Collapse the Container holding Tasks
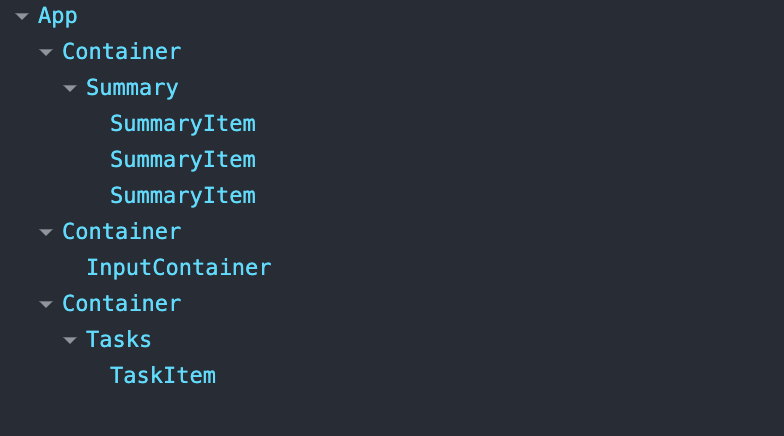Image resolution: width=784 pixels, height=436 pixels. click(x=46, y=304)
